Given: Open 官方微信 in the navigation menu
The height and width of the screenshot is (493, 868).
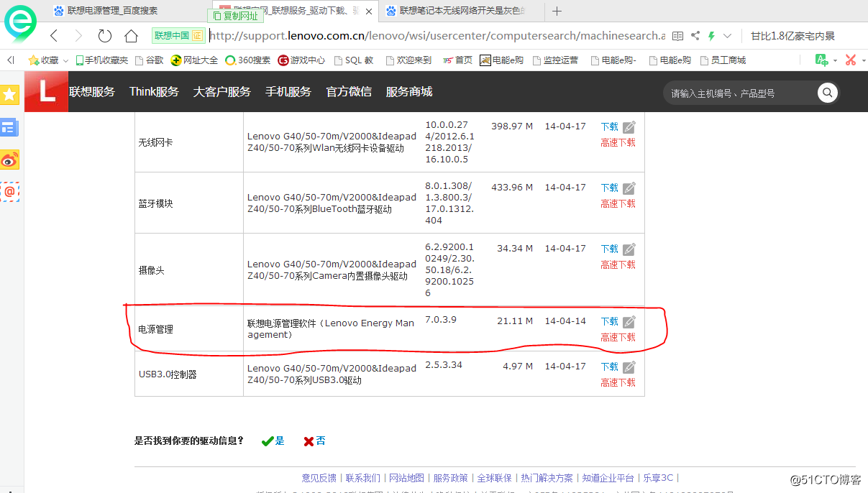Looking at the screenshot, I should click(349, 91).
